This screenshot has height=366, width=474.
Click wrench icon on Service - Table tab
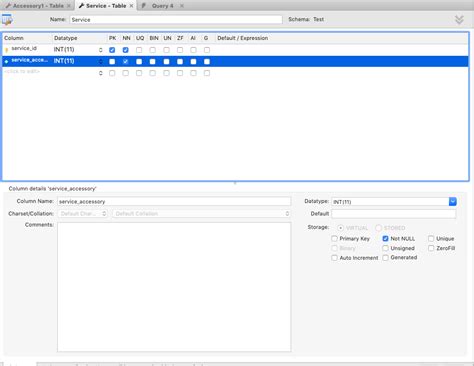81,6
